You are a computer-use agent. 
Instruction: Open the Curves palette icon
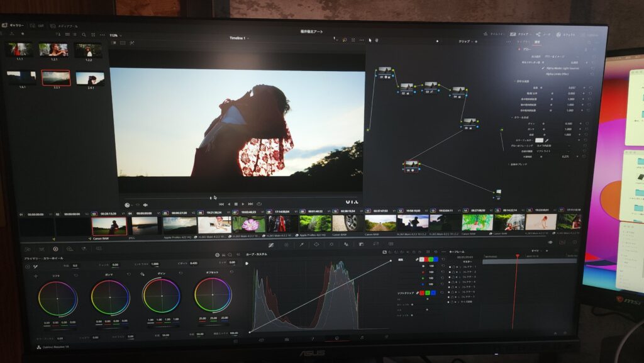click(x=271, y=245)
